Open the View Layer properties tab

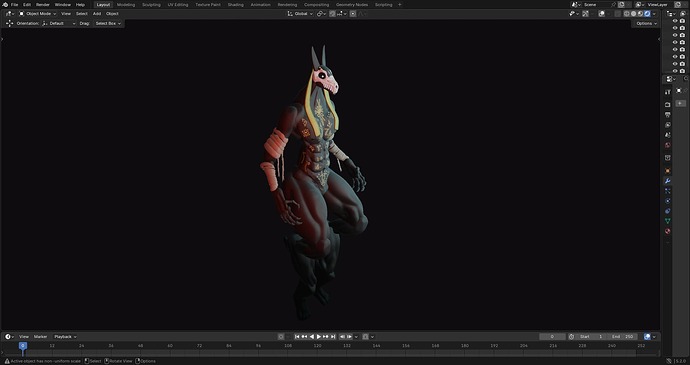[668, 125]
